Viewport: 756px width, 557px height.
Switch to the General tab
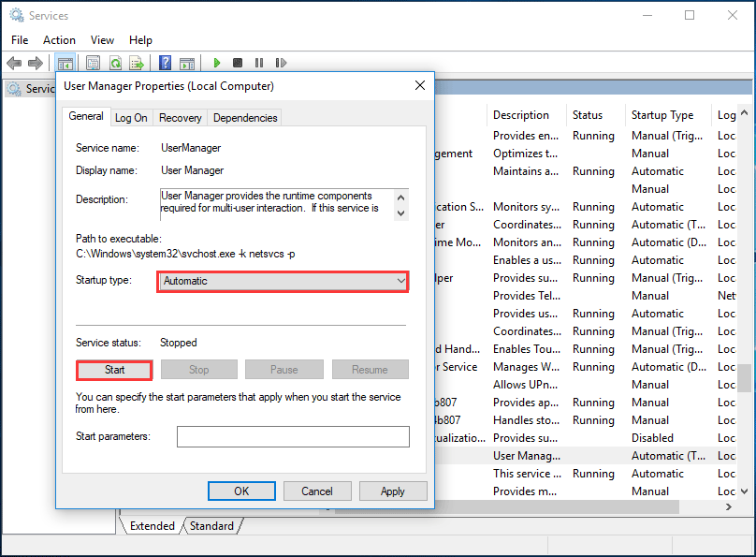(x=86, y=116)
